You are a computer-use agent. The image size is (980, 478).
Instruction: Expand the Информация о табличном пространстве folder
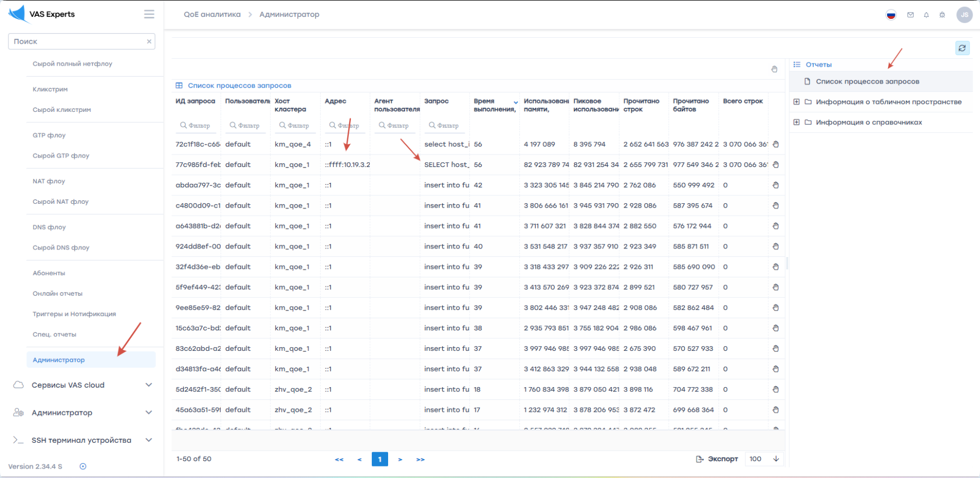tap(797, 102)
